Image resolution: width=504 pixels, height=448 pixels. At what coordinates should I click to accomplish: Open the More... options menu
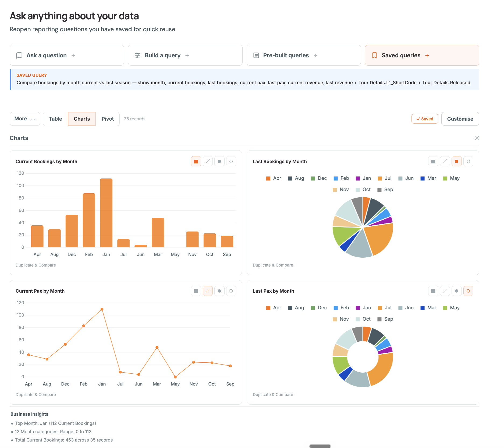tap(25, 119)
